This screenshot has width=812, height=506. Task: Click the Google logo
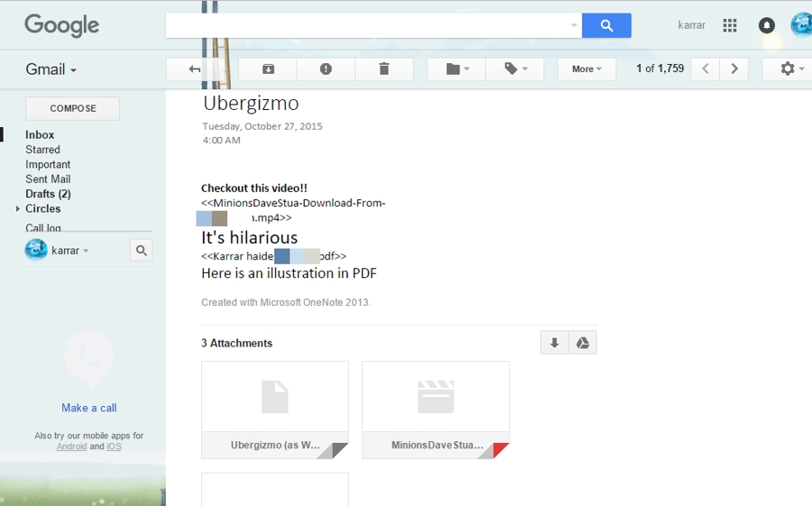pos(61,25)
